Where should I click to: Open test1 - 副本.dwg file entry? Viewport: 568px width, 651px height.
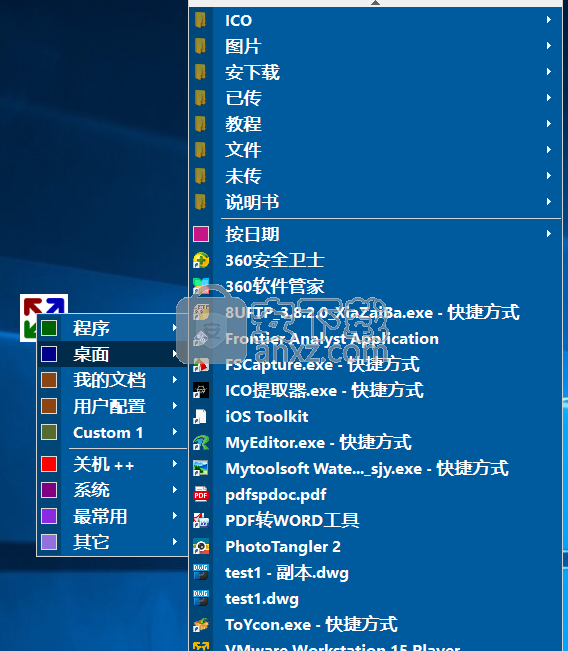click(375, 573)
